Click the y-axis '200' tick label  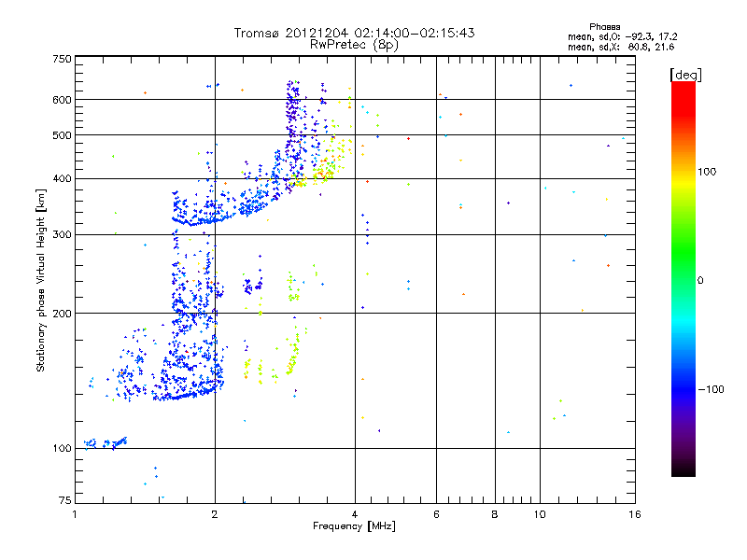(62, 314)
